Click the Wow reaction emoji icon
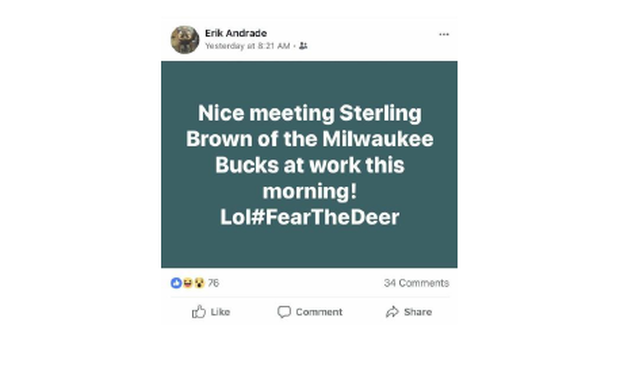Screen dimensions: 620x375 199,283
